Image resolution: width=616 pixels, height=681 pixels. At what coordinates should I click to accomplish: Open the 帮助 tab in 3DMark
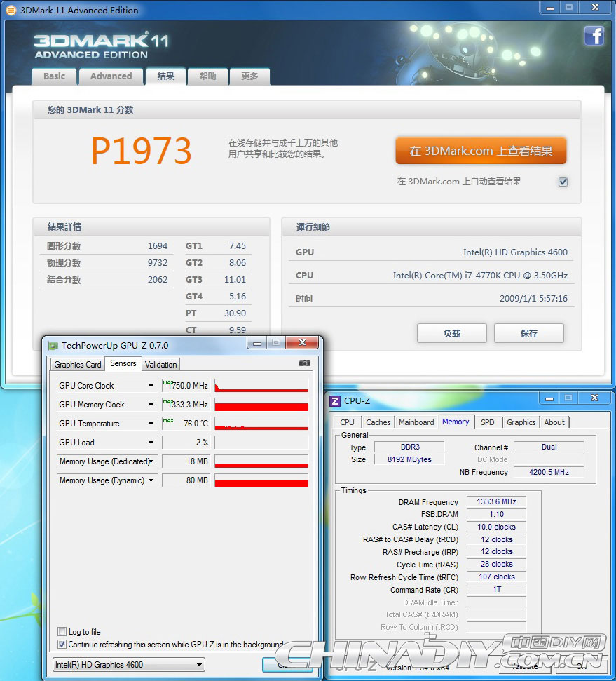[x=207, y=76]
